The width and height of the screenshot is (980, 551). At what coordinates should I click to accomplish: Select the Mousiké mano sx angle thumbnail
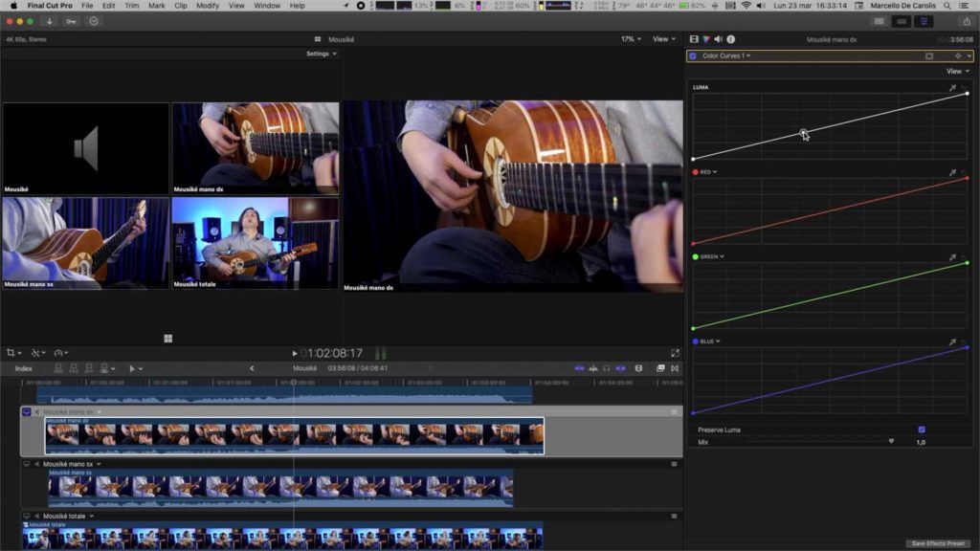[85, 243]
